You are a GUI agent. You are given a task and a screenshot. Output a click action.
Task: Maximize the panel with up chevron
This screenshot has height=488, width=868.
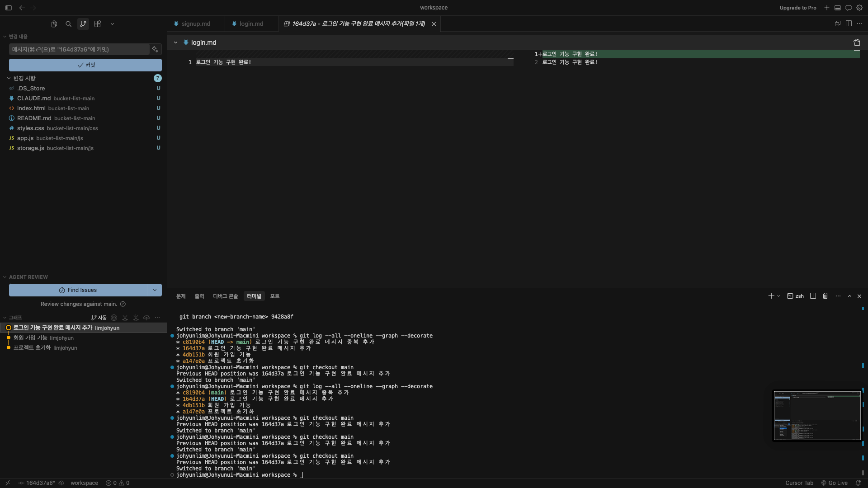(x=849, y=296)
